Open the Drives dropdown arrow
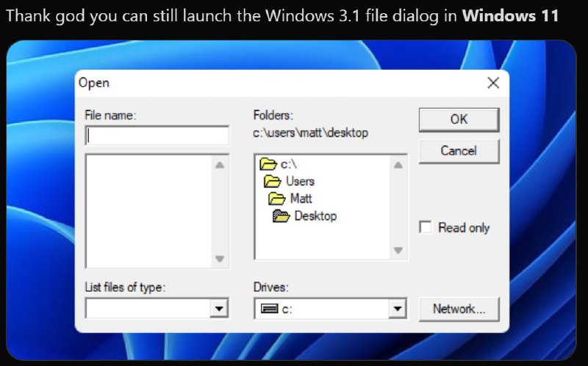 point(398,309)
